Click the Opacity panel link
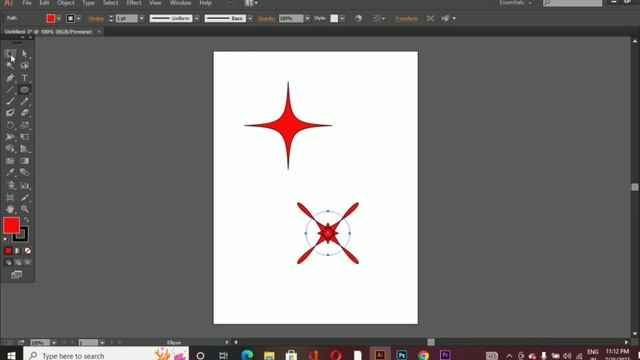 click(x=266, y=18)
